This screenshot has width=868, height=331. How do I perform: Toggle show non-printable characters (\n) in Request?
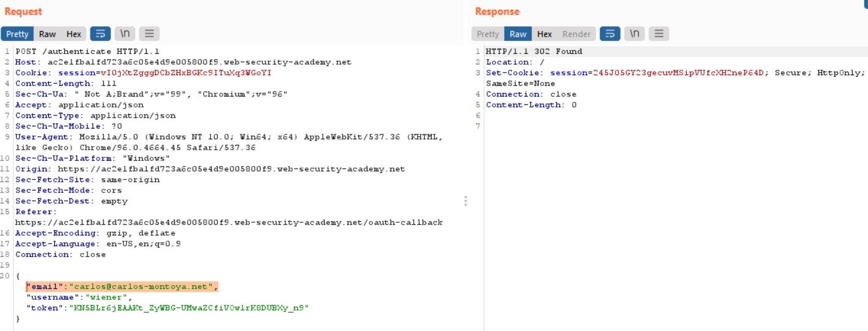tap(125, 34)
